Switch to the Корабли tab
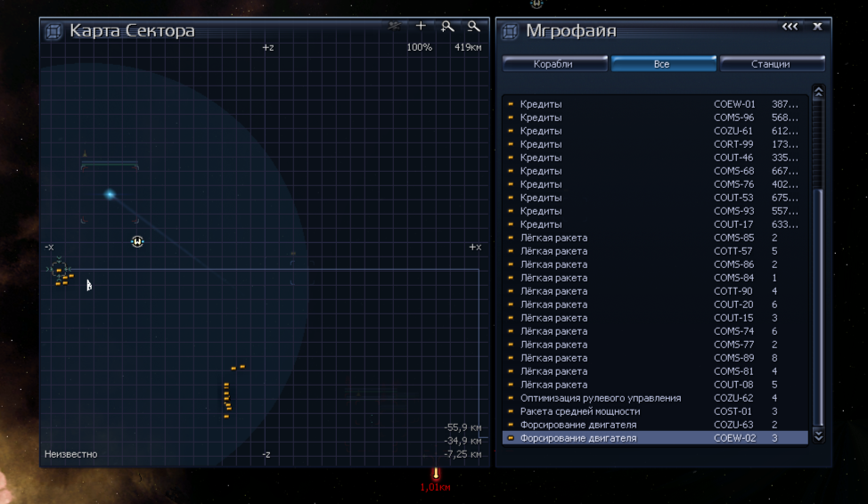The image size is (868, 504). point(554,63)
